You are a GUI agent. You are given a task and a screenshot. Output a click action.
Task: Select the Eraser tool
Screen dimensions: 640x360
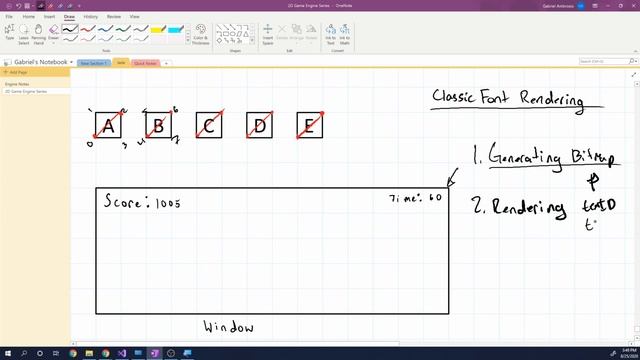coord(53,31)
